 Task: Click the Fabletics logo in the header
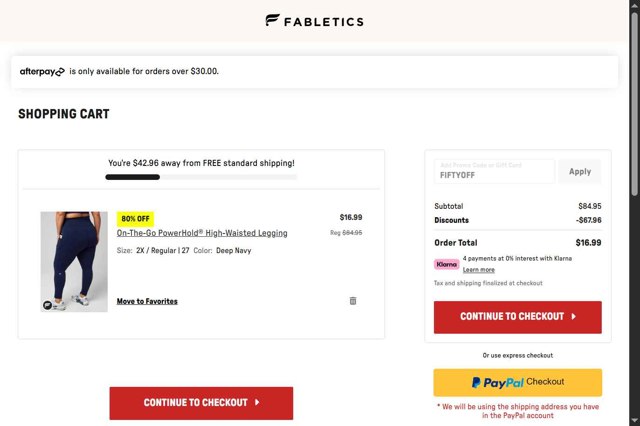coord(314,20)
